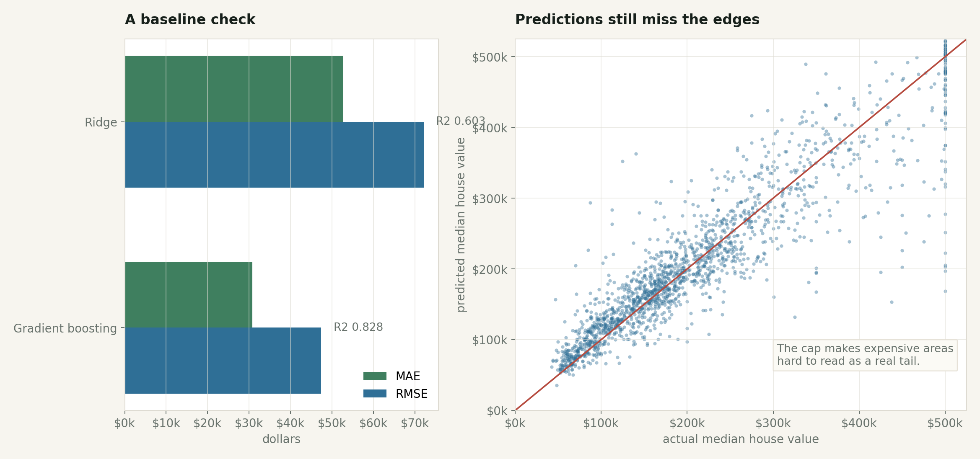Click the Gradient boosting blue RMSE bar
This screenshot has height=459, width=980.
(x=223, y=361)
